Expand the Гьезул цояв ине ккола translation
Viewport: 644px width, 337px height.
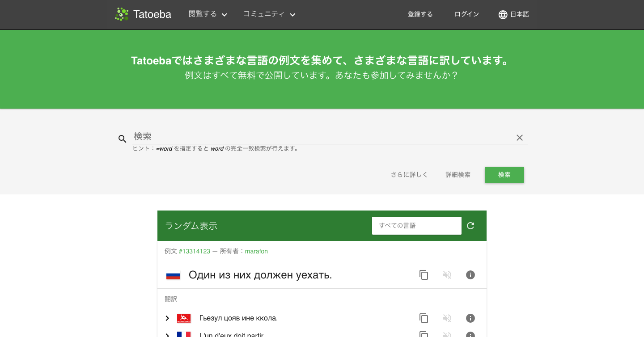tap(167, 318)
